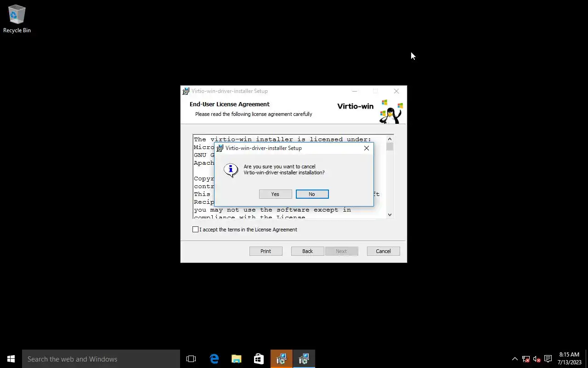Viewport: 588px width, 368px height.
Task: Select the first installer taskbar icon
Action: pos(281,359)
